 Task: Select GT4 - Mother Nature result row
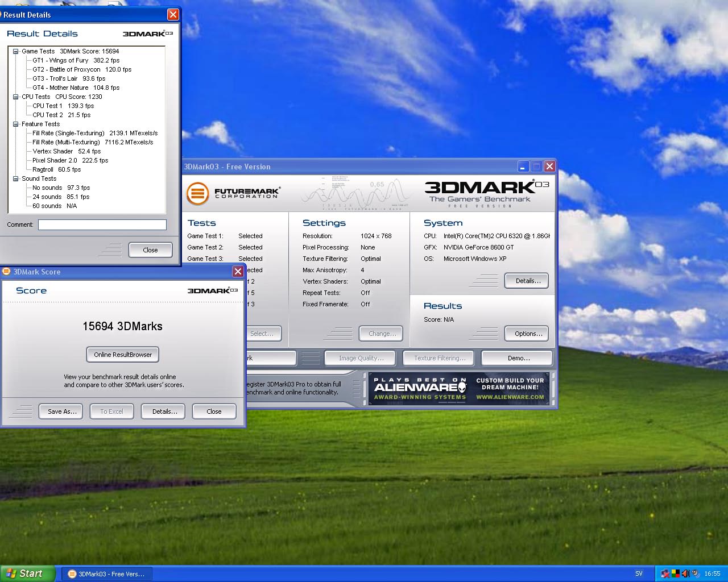pos(76,88)
